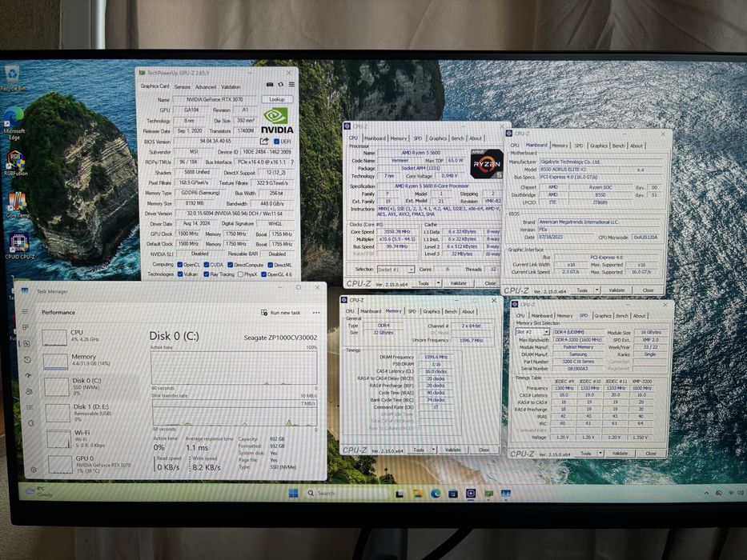Open File Explorer from the taskbar
The height and width of the screenshot is (560, 747).
(418, 494)
